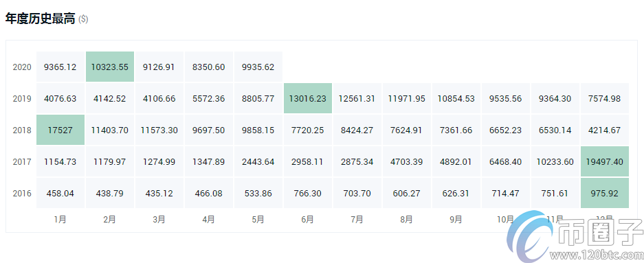Click the ($) unit indicator beside title
This screenshot has width=644, height=263.
pos(83,19)
